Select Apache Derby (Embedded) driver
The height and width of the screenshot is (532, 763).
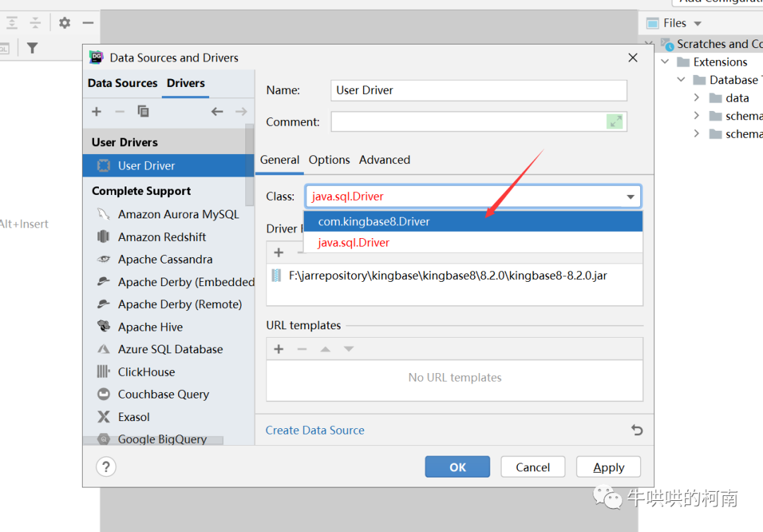pyautogui.click(x=168, y=282)
